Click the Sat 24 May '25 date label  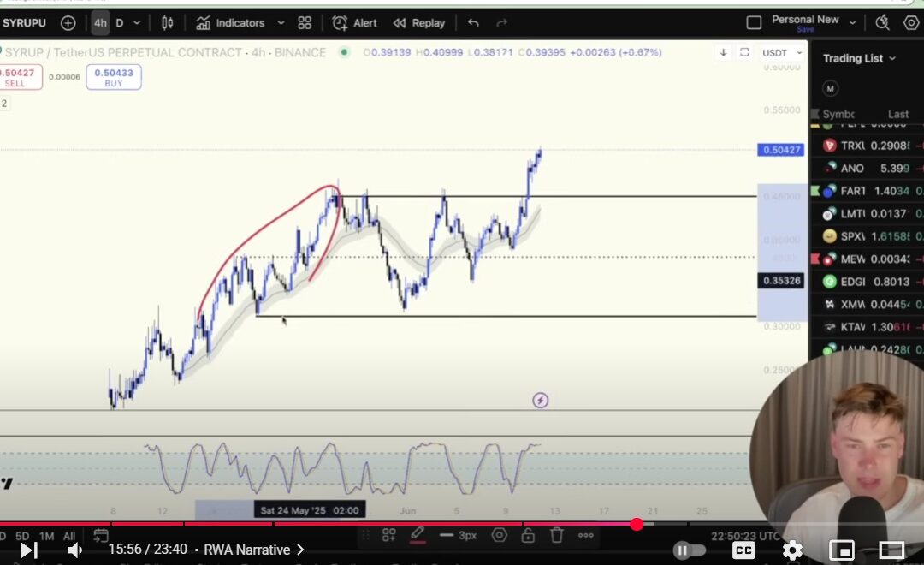310,510
